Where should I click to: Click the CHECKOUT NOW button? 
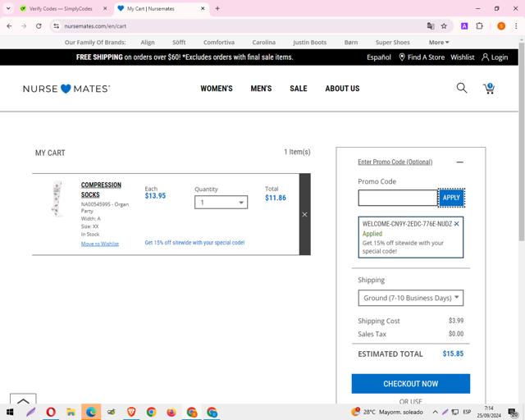[x=411, y=383]
